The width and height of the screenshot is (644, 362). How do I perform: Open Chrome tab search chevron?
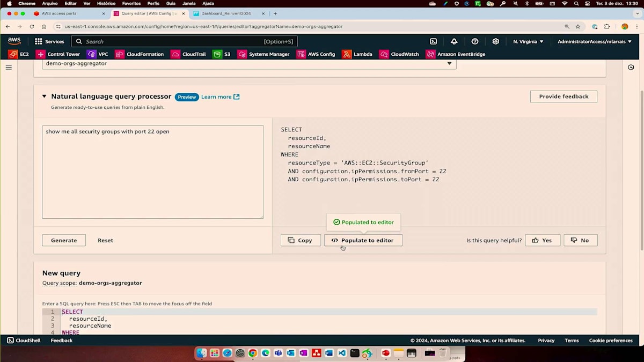pos(636,13)
